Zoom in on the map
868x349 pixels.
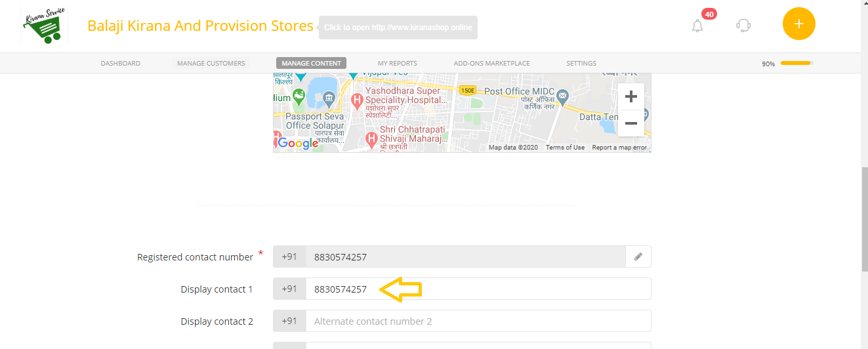(631, 97)
